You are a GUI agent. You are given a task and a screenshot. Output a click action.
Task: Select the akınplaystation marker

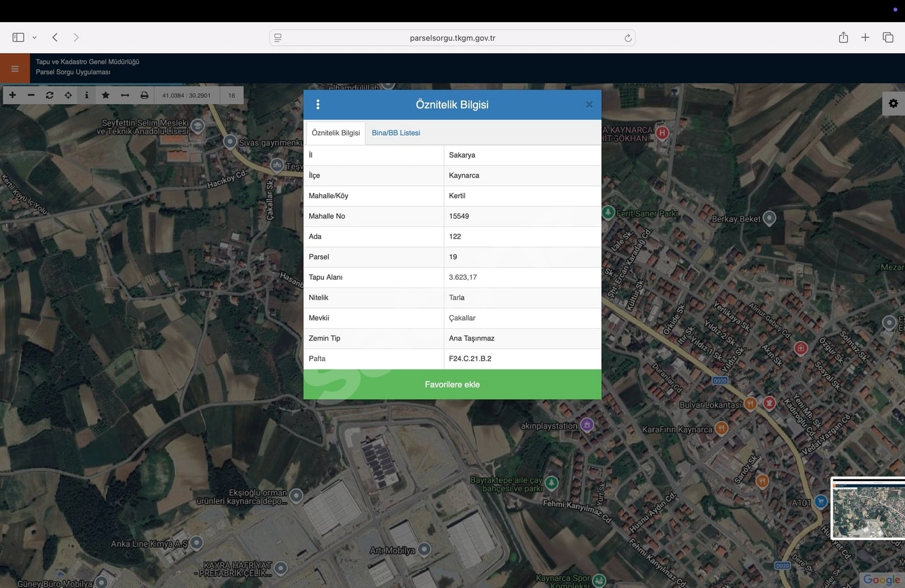coord(587,425)
